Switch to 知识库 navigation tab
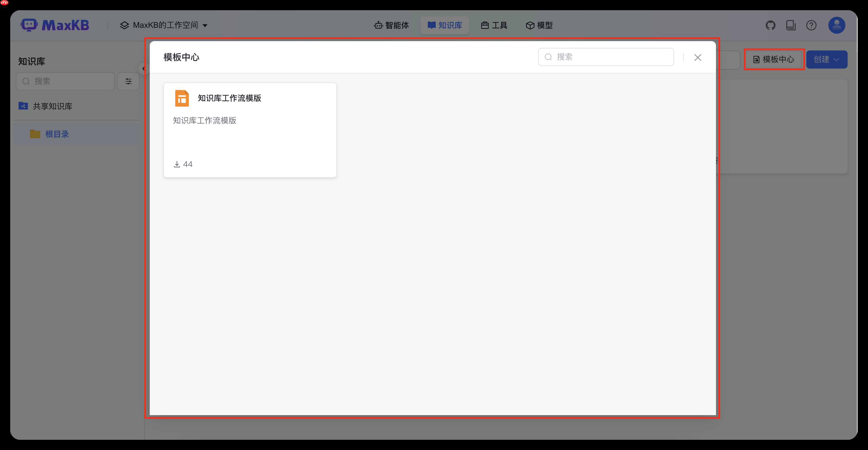 (444, 25)
